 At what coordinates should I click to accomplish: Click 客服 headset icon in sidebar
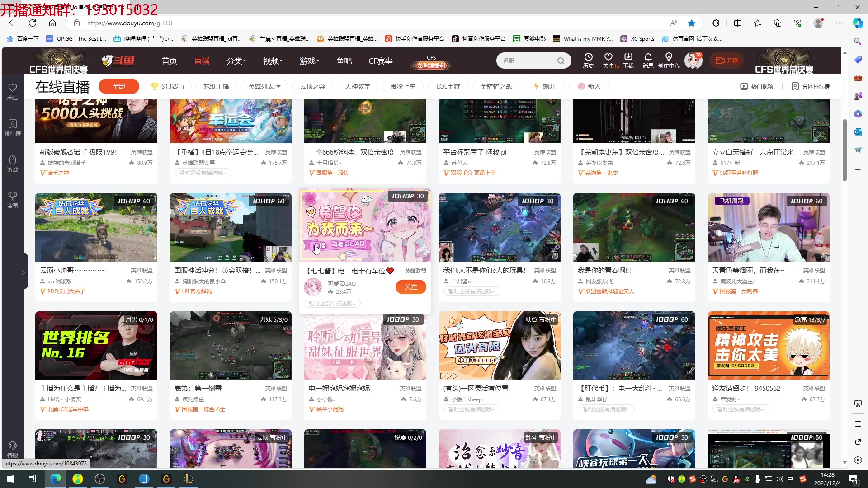tap(13, 449)
